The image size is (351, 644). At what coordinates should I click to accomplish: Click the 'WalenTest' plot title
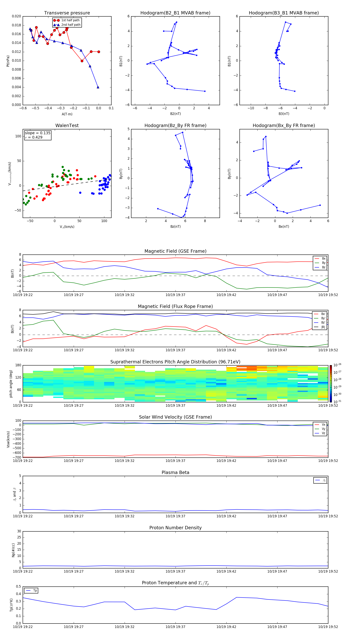[x=67, y=125]
